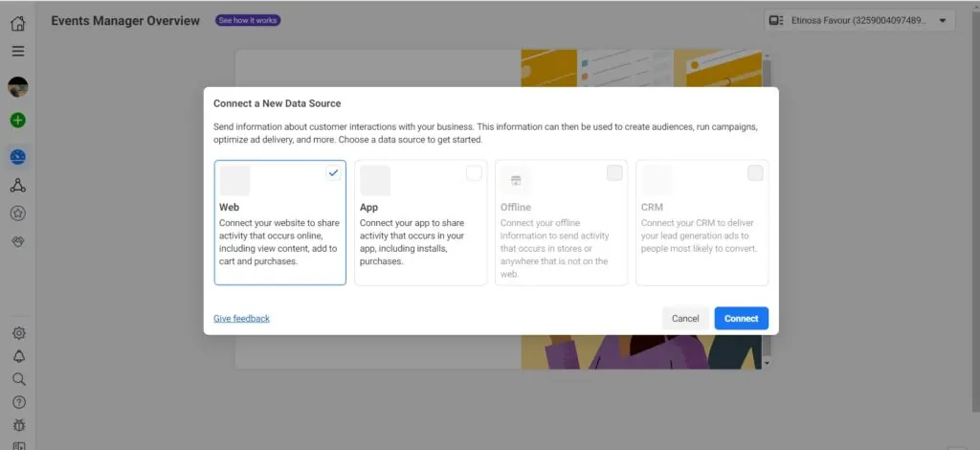Image resolution: width=980 pixels, height=450 pixels.
Task: Open the help question mark icon
Action: [x=19, y=402]
